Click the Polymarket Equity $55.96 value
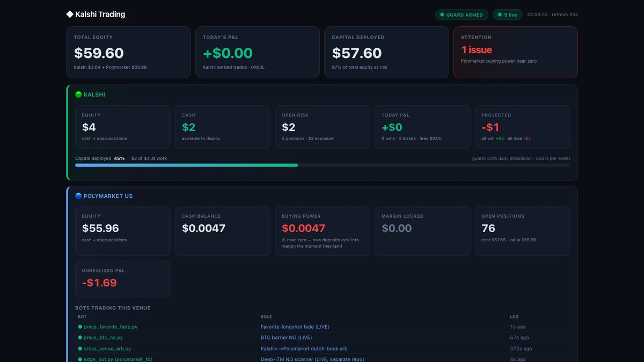 click(x=100, y=228)
